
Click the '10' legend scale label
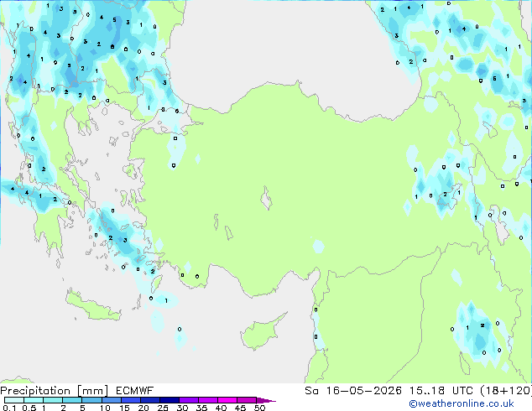click(x=105, y=408)
